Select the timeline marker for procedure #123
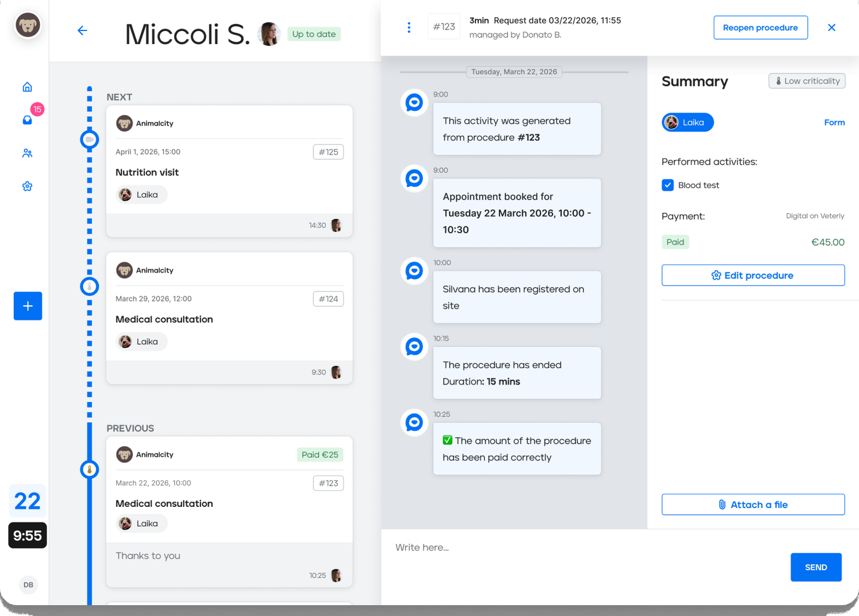The width and height of the screenshot is (859, 616). (x=89, y=470)
